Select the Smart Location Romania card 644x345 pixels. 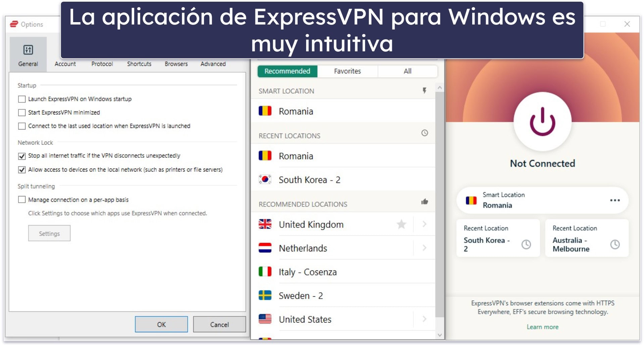[x=542, y=200]
